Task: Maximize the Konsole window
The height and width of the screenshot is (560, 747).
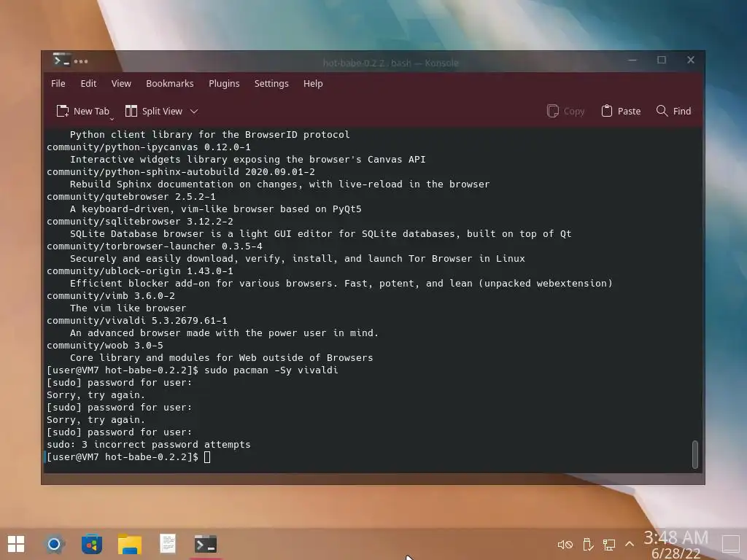Action: pos(662,60)
